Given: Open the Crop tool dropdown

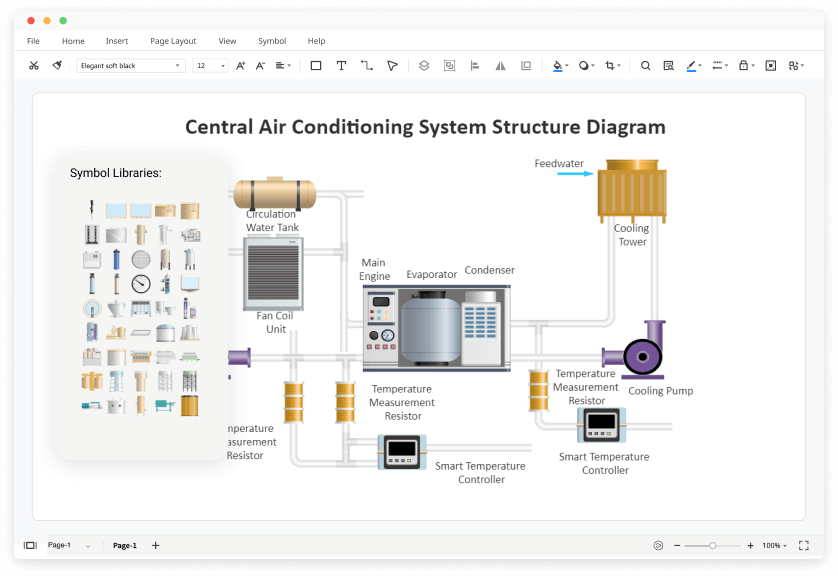Looking at the screenshot, I should pos(612,66).
